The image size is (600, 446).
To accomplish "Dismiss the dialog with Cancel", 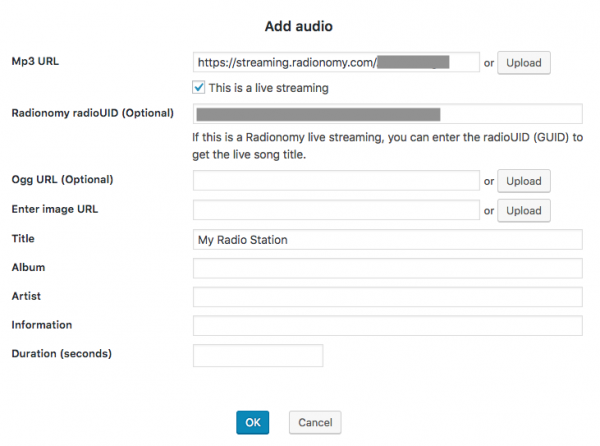I will click(315, 422).
